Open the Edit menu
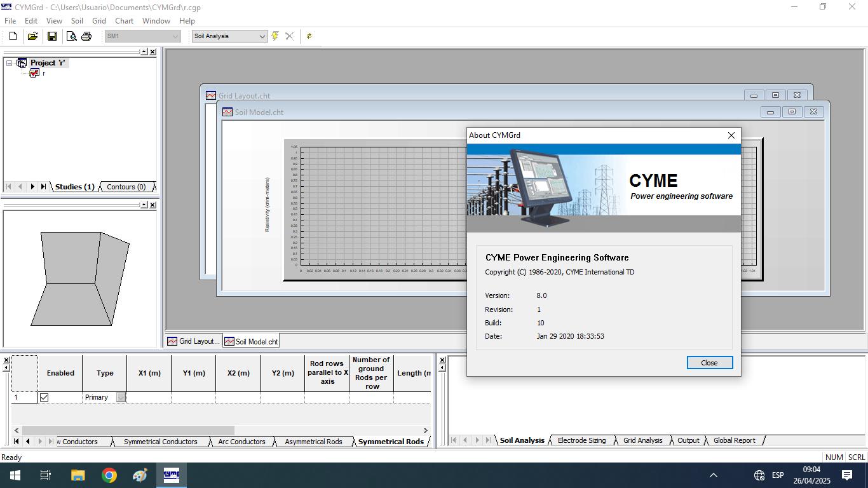 [x=31, y=21]
